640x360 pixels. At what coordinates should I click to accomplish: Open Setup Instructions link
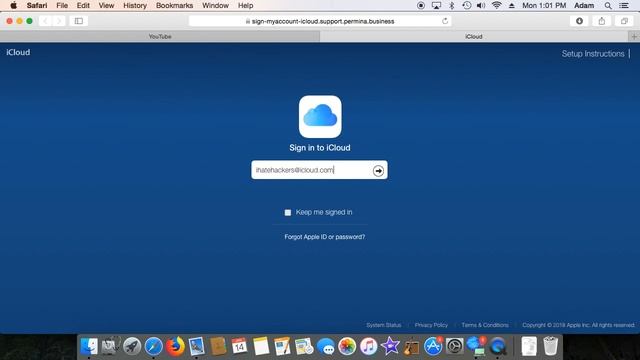coord(593,53)
